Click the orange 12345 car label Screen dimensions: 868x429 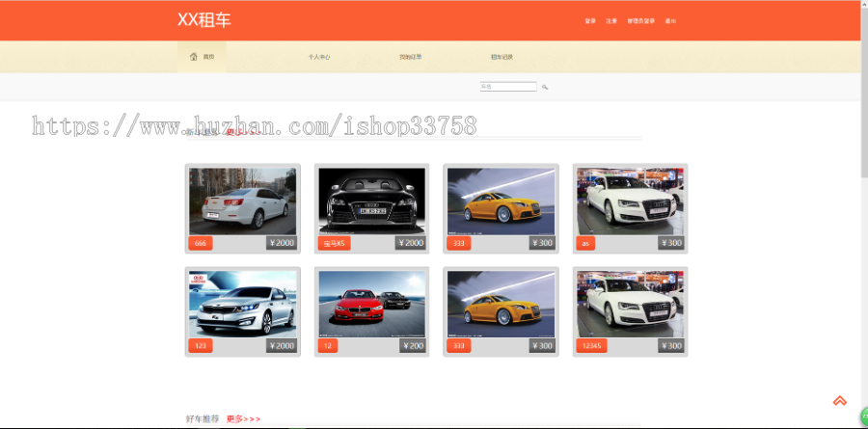(591, 346)
